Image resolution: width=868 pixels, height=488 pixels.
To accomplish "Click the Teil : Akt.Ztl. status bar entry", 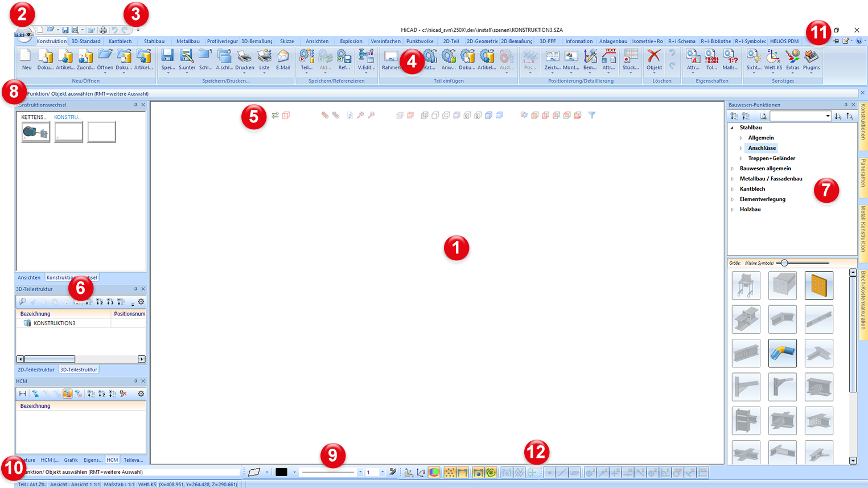I will tap(32, 485).
